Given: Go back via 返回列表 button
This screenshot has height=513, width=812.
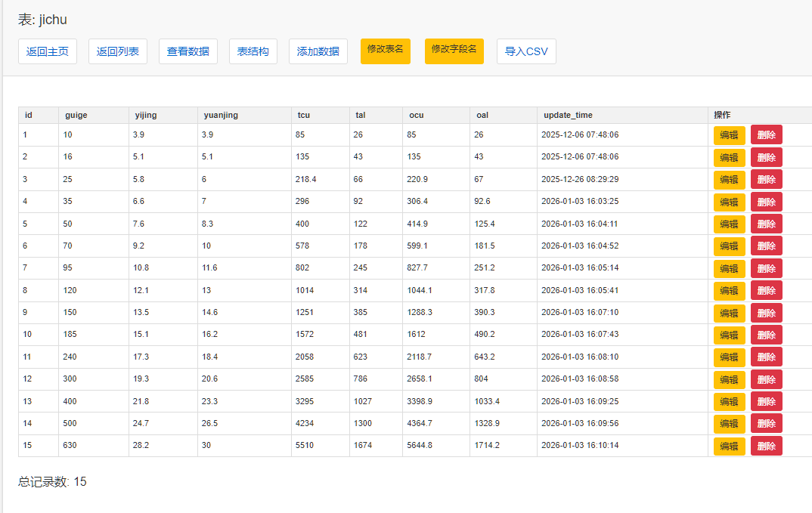Looking at the screenshot, I should point(117,51).
